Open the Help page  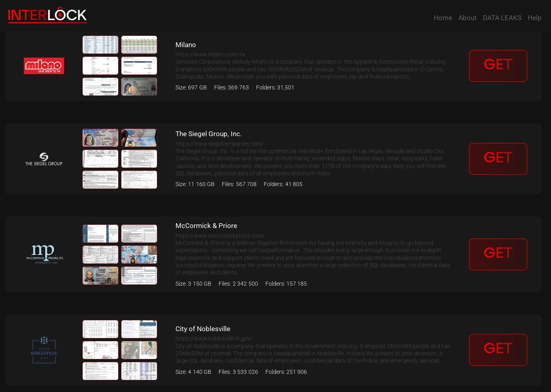point(534,18)
